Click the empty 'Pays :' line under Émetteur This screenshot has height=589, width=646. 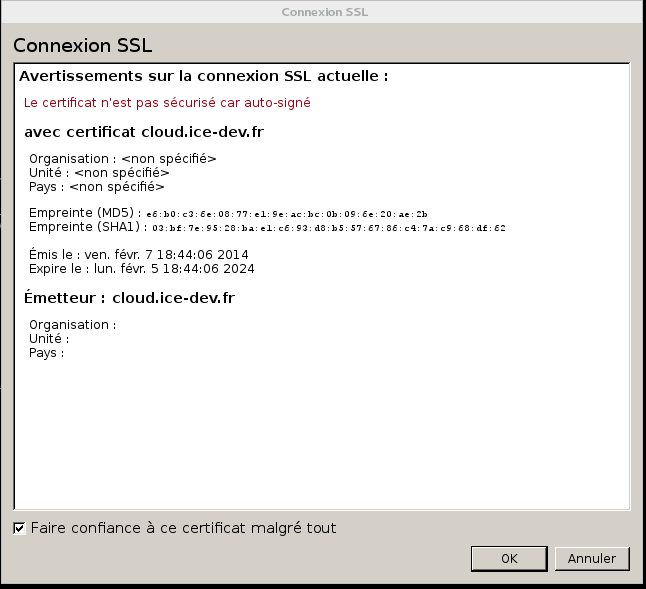pos(46,353)
